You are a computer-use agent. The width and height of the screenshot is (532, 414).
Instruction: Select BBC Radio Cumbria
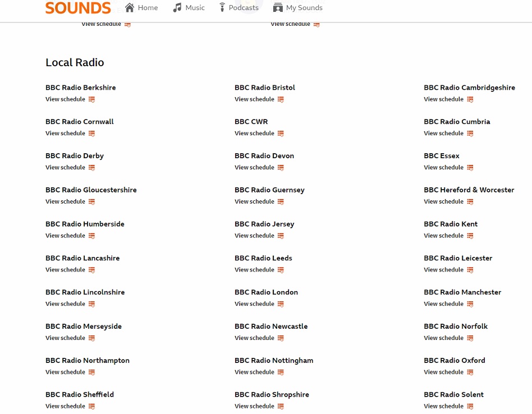click(x=457, y=121)
